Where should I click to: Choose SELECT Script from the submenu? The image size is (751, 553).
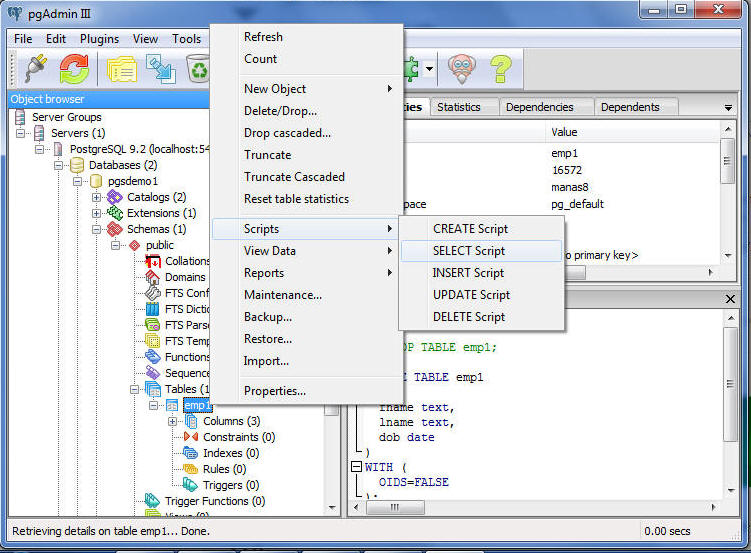pyautogui.click(x=480, y=251)
